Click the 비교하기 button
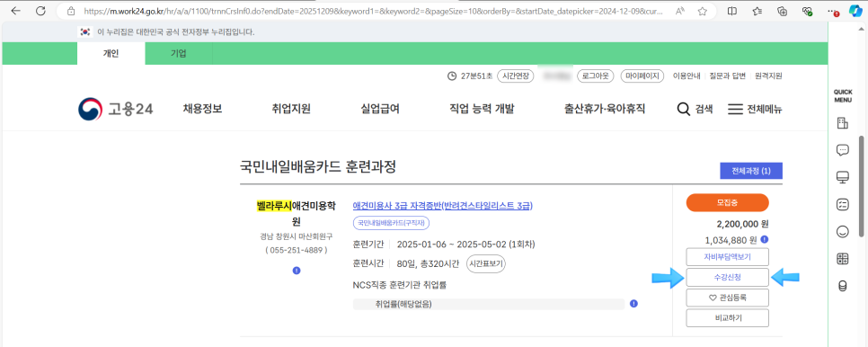The height and width of the screenshot is (347, 868). coord(728,318)
